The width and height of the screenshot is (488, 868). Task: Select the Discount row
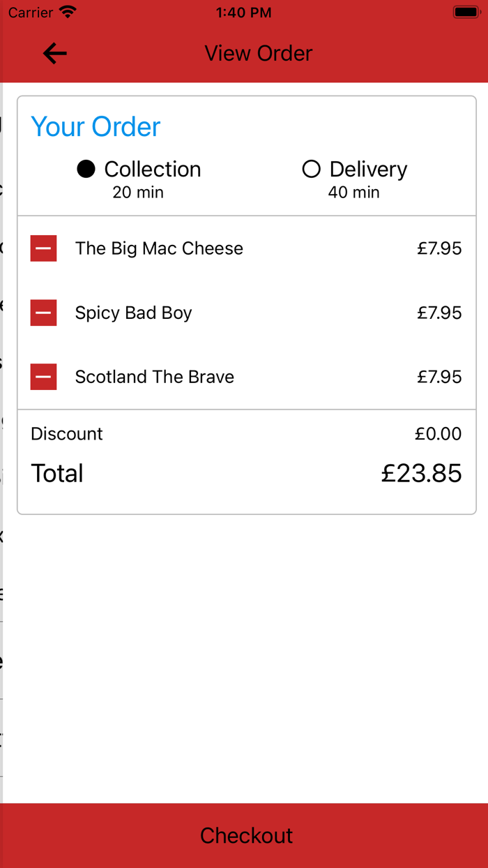(x=66, y=433)
